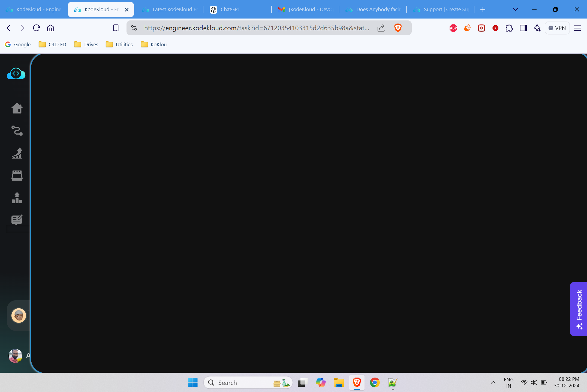
Task: Click the notes edit sidebar icon
Action: pyautogui.click(x=17, y=220)
